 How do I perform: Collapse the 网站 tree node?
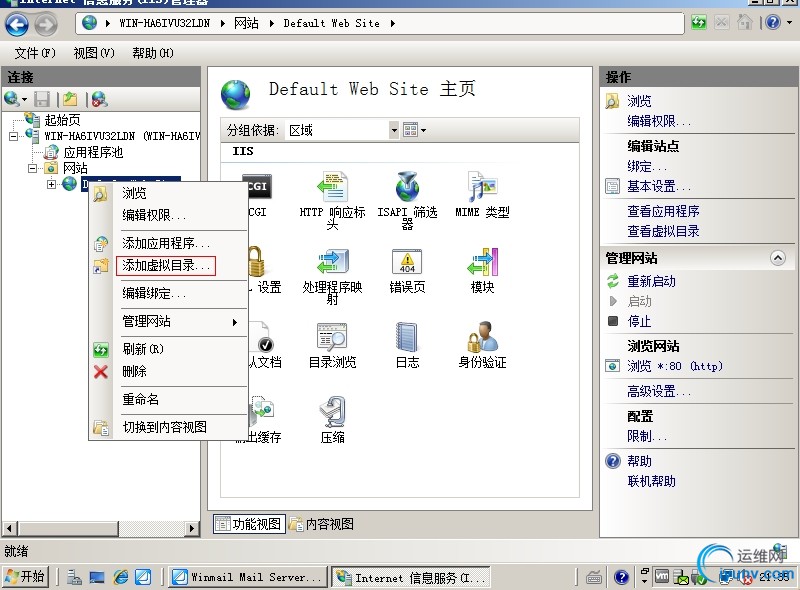tap(33, 168)
